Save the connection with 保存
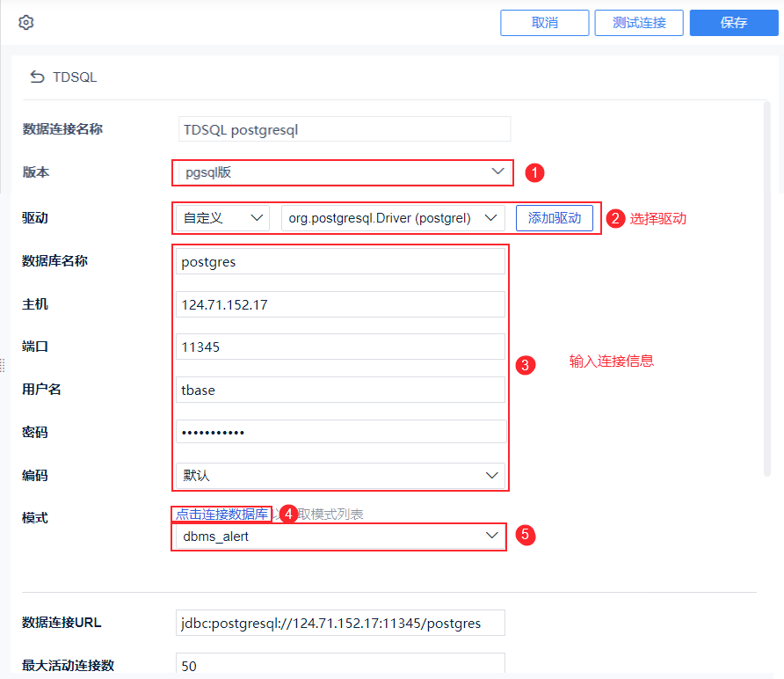The height and width of the screenshot is (679, 784). [x=734, y=23]
